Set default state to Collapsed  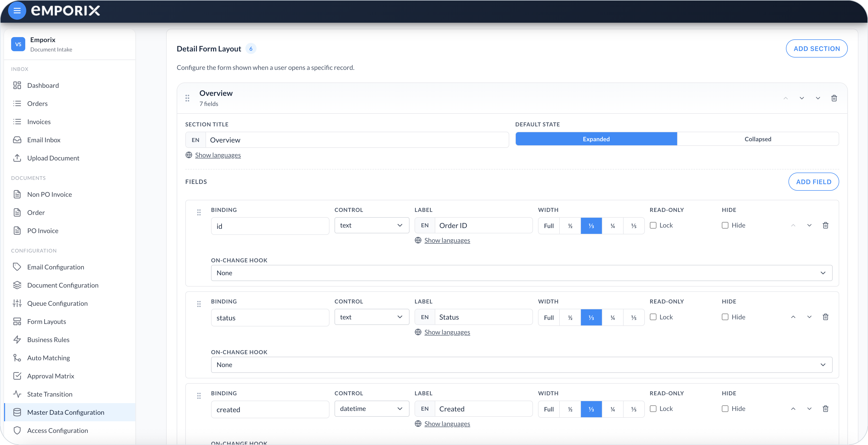(758, 139)
